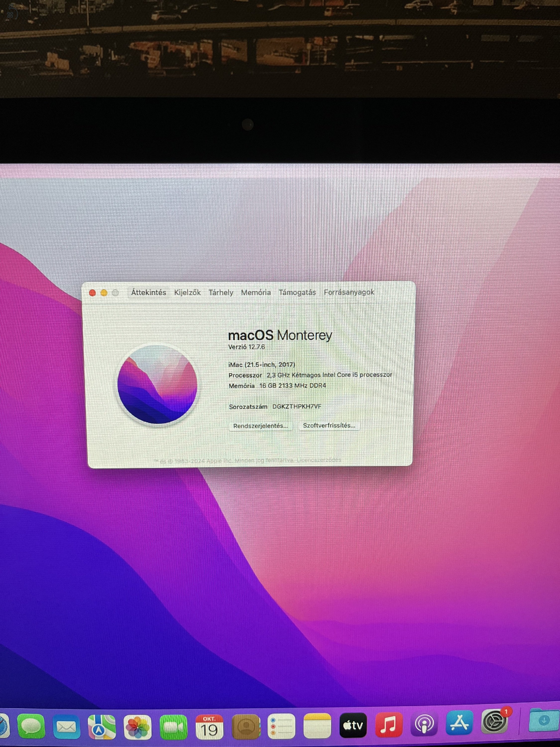Open the Photos app in the Dock
The height and width of the screenshot is (747, 560).
[137, 727]
